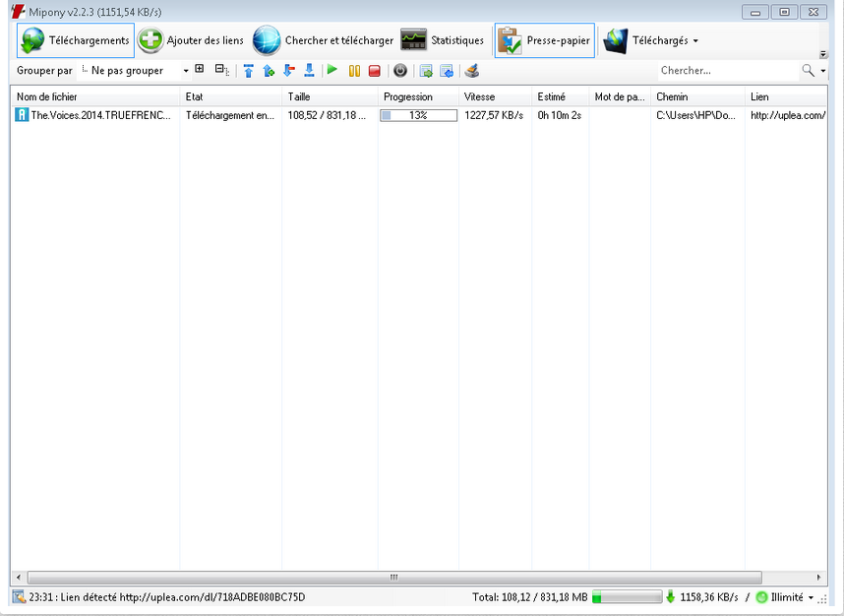Sort by Nom de fichier column

[95, 96]
